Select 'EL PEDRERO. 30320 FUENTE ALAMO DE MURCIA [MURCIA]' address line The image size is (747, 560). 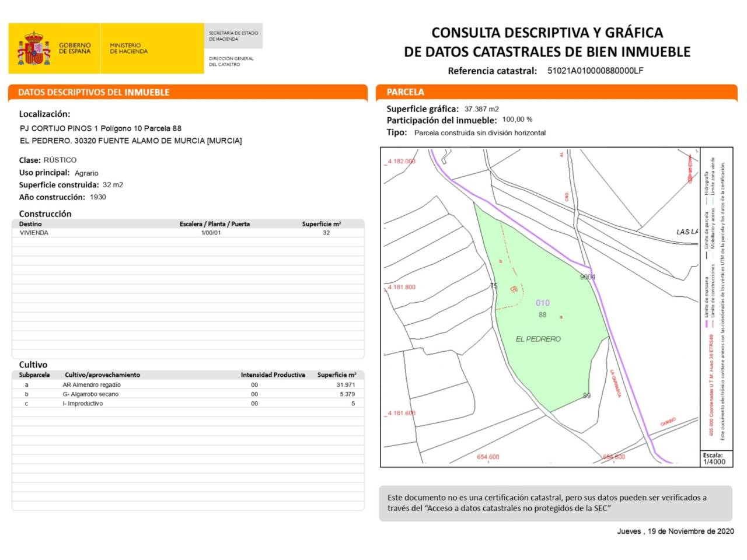click(x=131, y=141)
